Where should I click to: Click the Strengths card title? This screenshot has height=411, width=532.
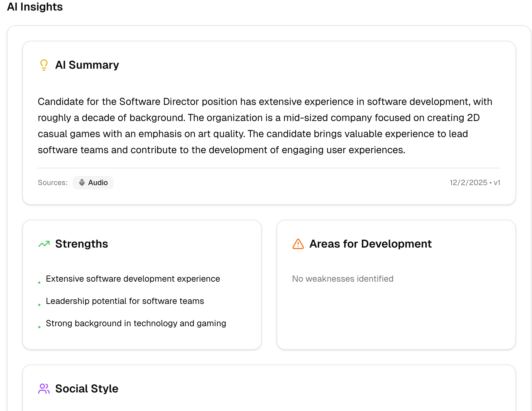(82, 244)
